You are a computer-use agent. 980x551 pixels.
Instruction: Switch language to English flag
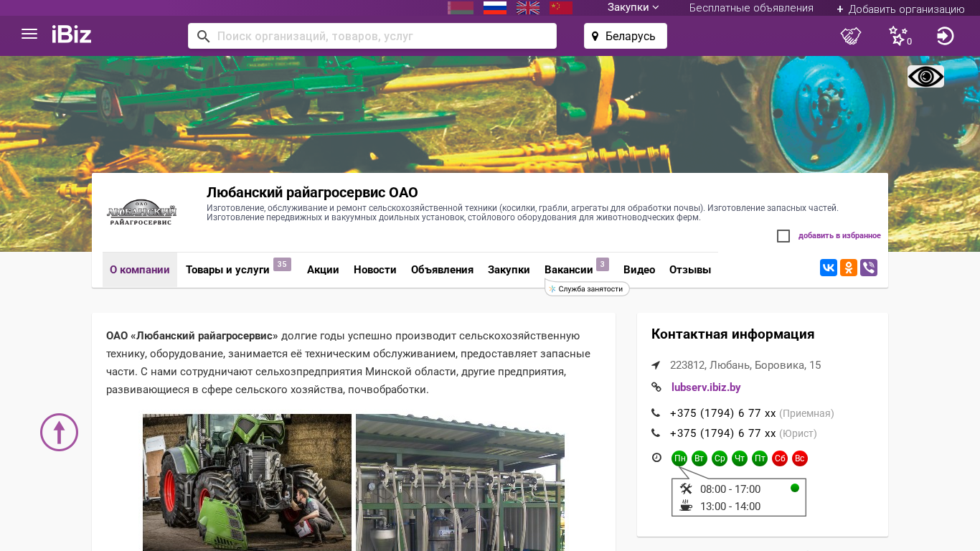pos(528,8)
